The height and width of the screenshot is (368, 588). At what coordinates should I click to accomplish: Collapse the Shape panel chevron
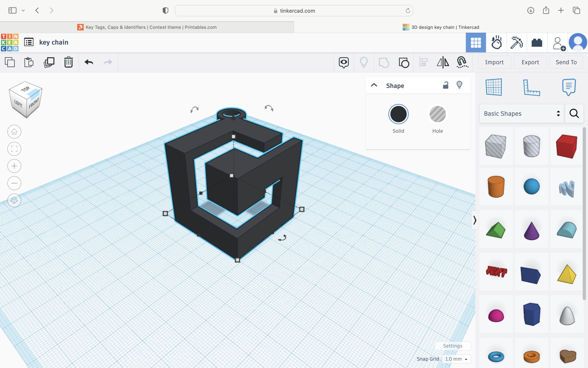click(374, 85)
